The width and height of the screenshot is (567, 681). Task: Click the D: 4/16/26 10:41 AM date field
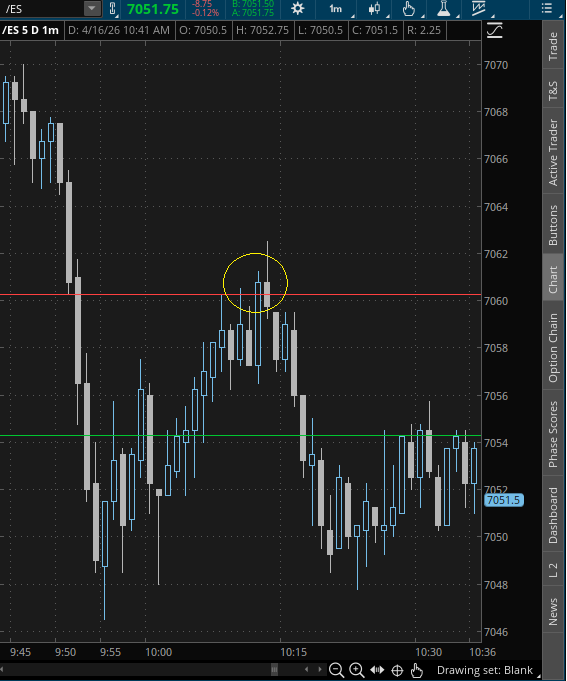pos(119,30)
